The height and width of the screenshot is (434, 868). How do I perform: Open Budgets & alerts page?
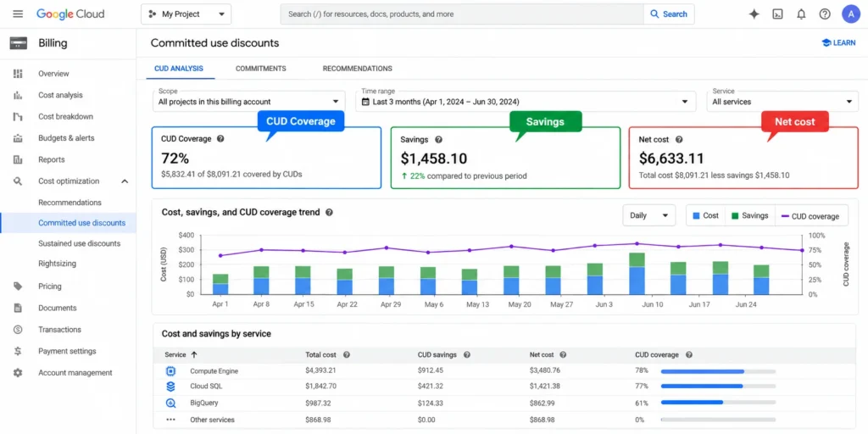(x=66, y=138)
